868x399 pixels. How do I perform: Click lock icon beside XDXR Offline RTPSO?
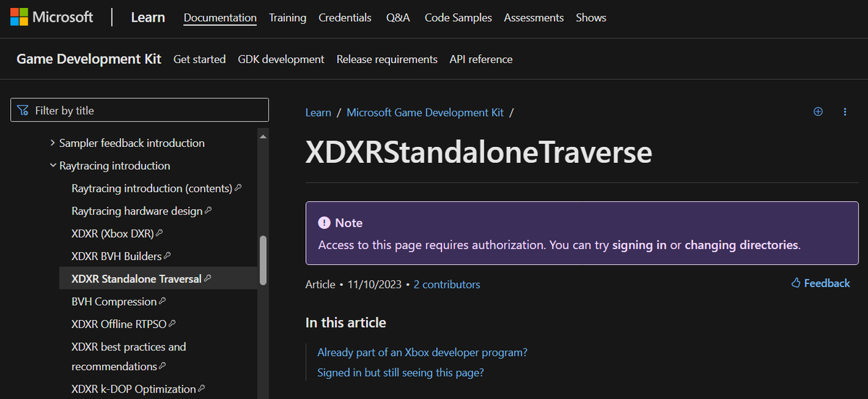[172, 323]
